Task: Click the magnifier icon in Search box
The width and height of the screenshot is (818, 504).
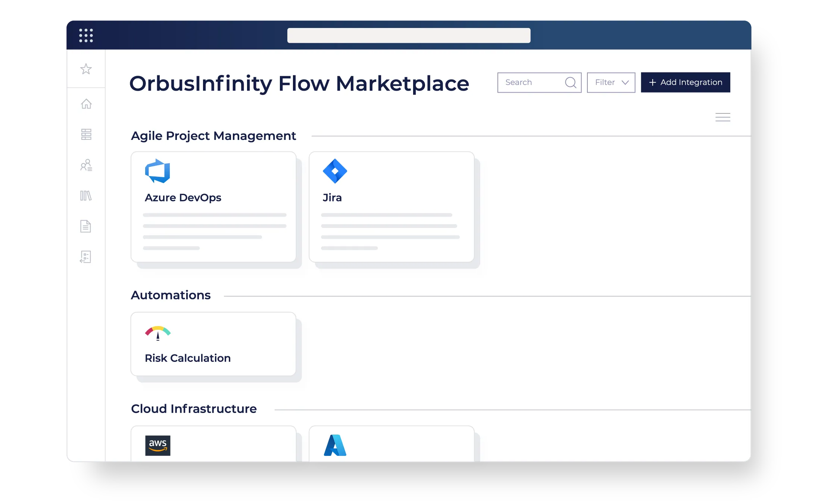Action: click(570, 82)
